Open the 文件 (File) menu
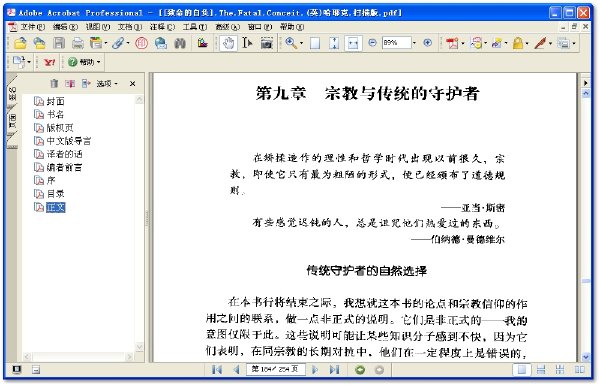Viewport: 600px width, 386px height. (33, 27)
